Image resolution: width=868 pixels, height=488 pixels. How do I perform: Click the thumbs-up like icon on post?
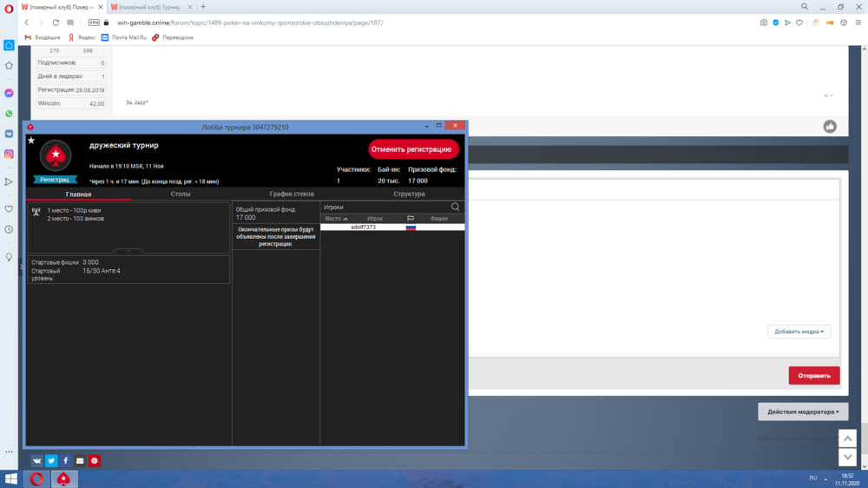pyautogui.click(x=830, y=127)
